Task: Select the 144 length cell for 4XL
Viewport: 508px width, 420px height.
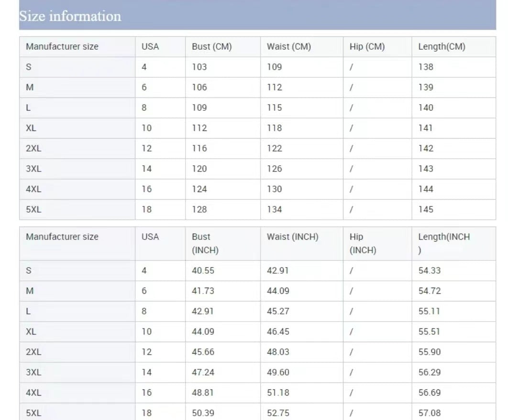Action: [425, 189]
